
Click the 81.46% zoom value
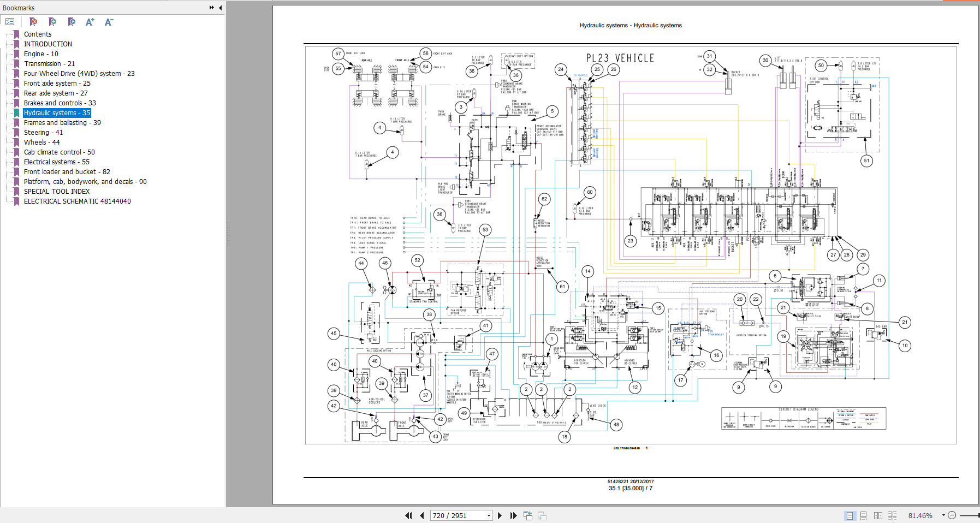click(x=920, y=515)
